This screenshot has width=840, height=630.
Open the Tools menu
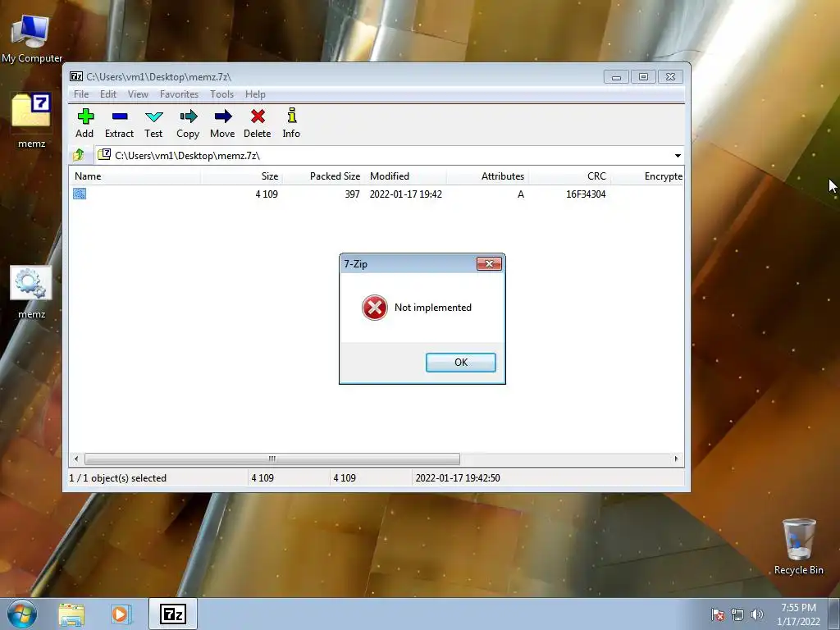click(x=221, y=94)
